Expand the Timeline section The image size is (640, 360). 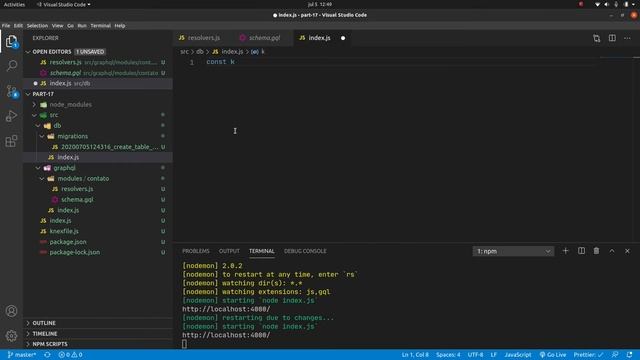tap(45, 333)
